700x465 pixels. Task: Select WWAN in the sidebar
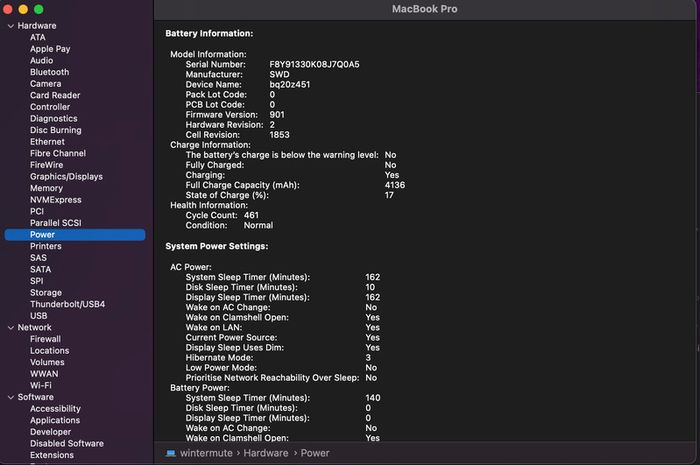tap(44, 374)
